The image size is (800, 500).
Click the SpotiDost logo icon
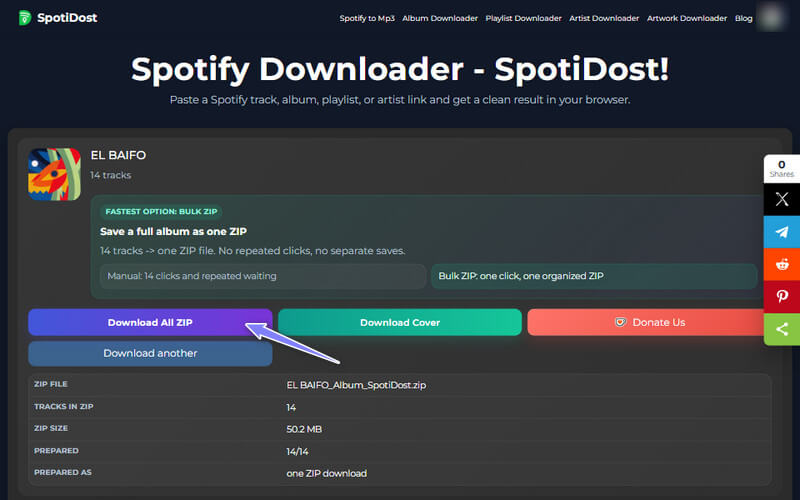[x=24, y=18]
